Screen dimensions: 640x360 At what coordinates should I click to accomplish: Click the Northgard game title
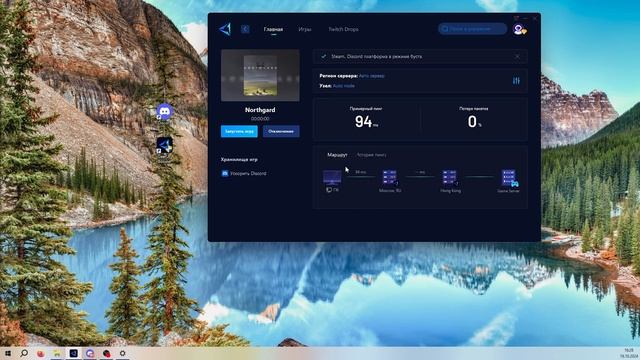click(260, 110)
